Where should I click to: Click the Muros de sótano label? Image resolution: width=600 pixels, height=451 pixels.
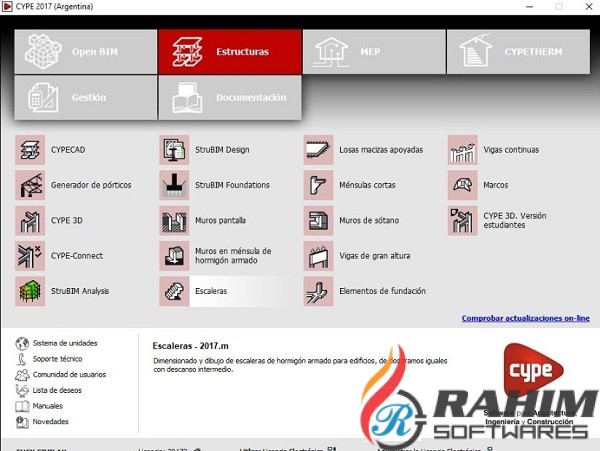pyautogui.click(x=369, y=221)
